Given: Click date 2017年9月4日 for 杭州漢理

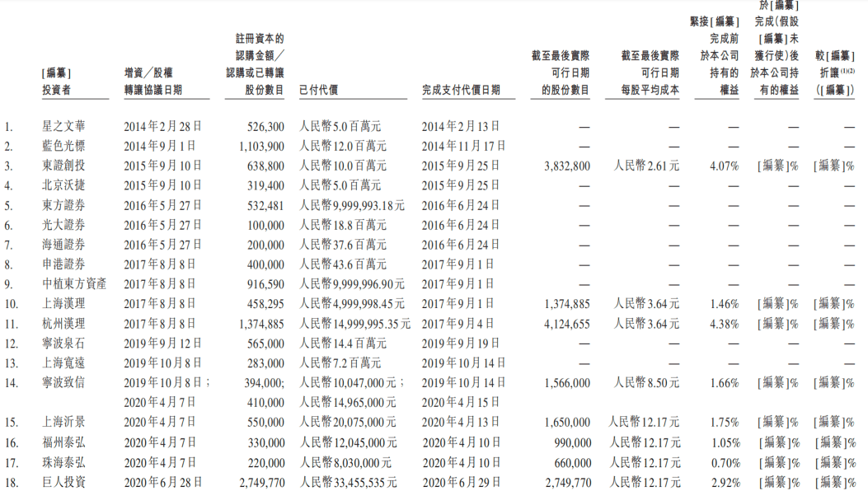Looking at the screenshot, I should 457,323.
